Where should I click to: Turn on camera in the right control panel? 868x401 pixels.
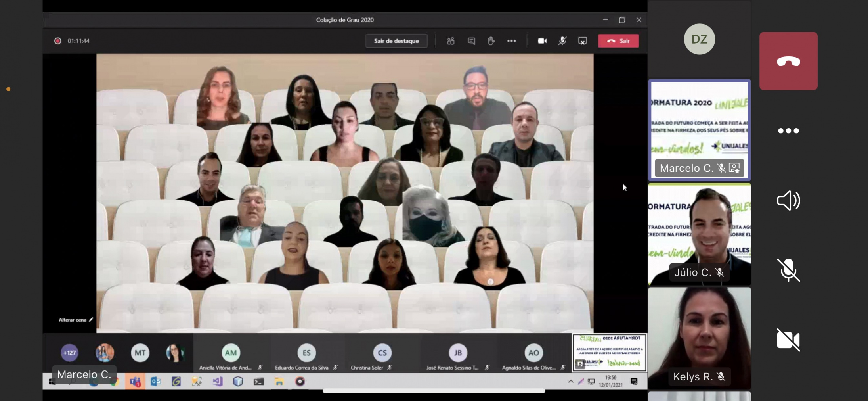(788, 340)
